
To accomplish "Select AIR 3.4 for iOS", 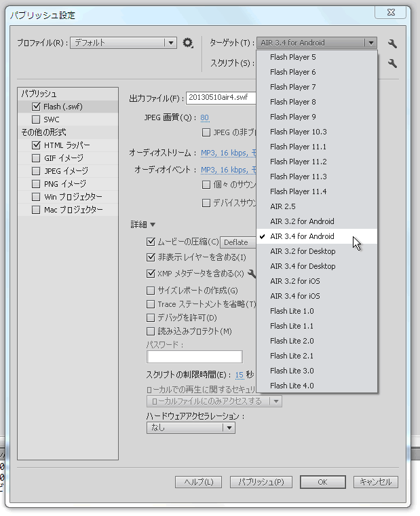I will 317,296.
